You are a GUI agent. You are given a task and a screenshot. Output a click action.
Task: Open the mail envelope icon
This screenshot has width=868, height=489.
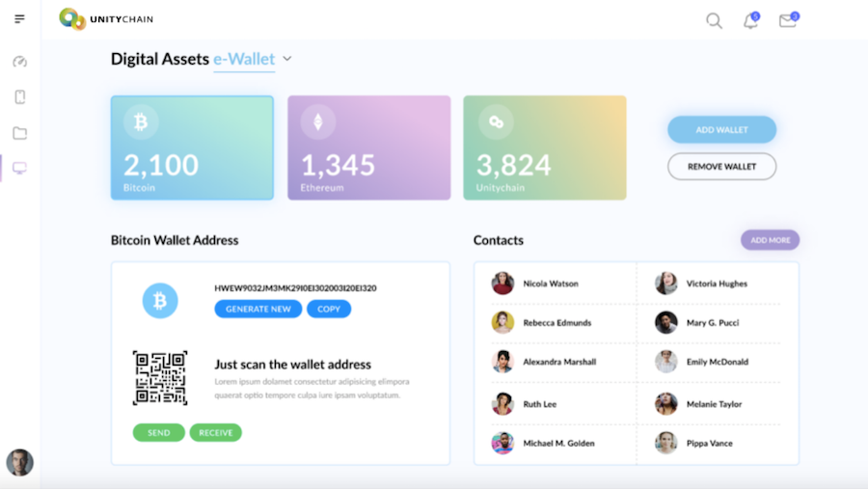788,20
